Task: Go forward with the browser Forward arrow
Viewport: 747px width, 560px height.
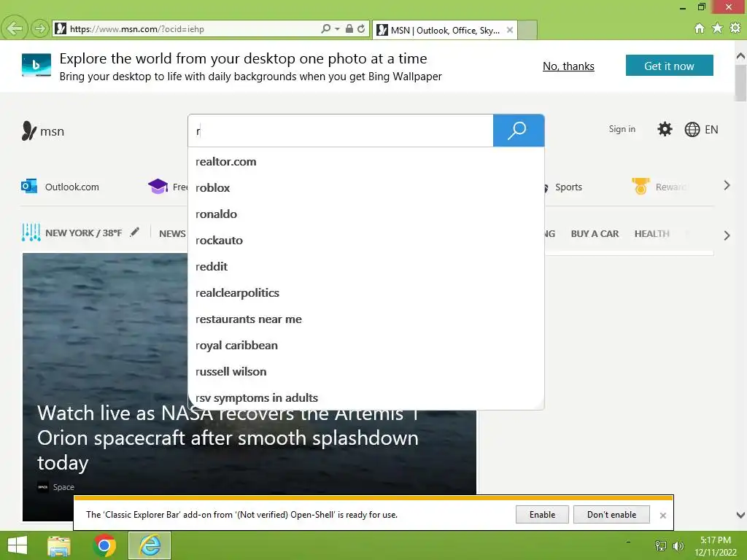Action: [x=40, y=28]
